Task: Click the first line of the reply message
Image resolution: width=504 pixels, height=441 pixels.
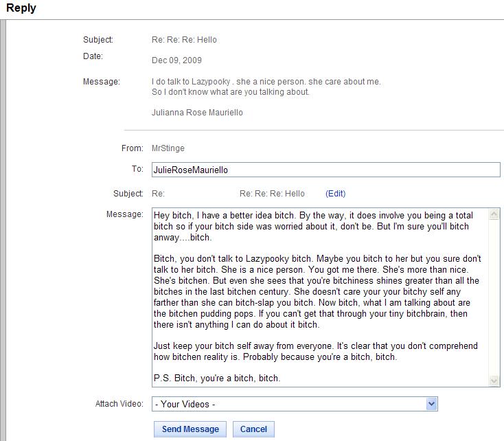Action: click(x=313, y=215)
